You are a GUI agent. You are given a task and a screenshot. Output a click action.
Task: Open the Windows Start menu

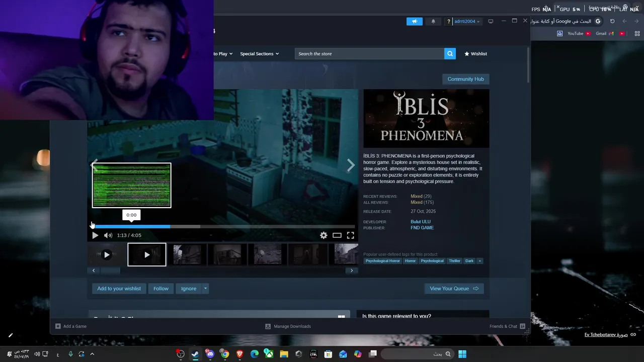click(x=462, y=354)
